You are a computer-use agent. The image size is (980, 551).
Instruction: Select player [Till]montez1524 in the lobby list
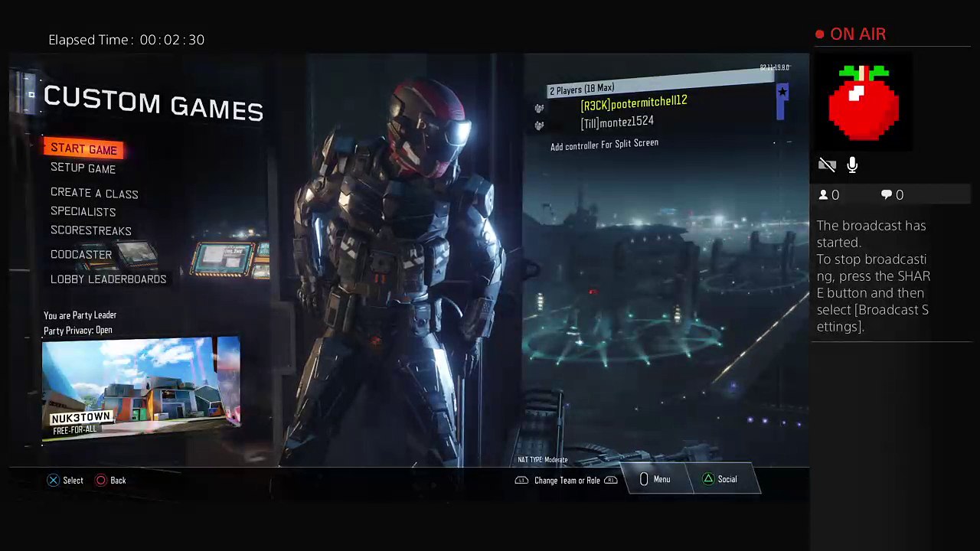click(617, 122)
